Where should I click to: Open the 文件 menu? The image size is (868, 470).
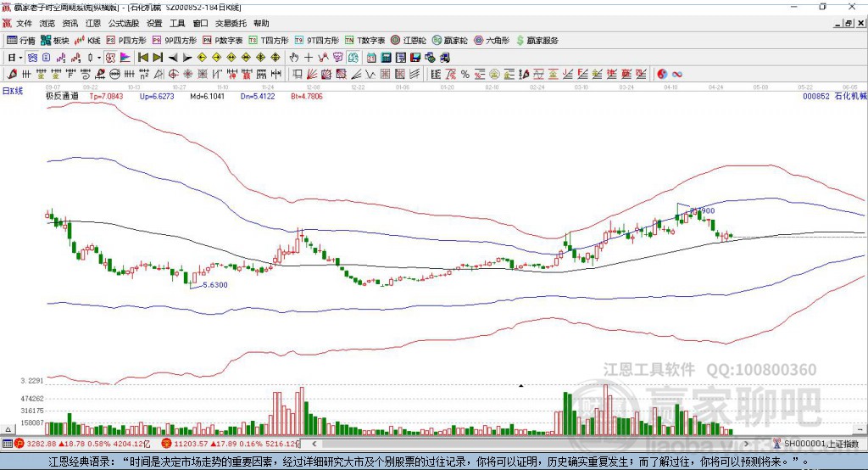24,23
